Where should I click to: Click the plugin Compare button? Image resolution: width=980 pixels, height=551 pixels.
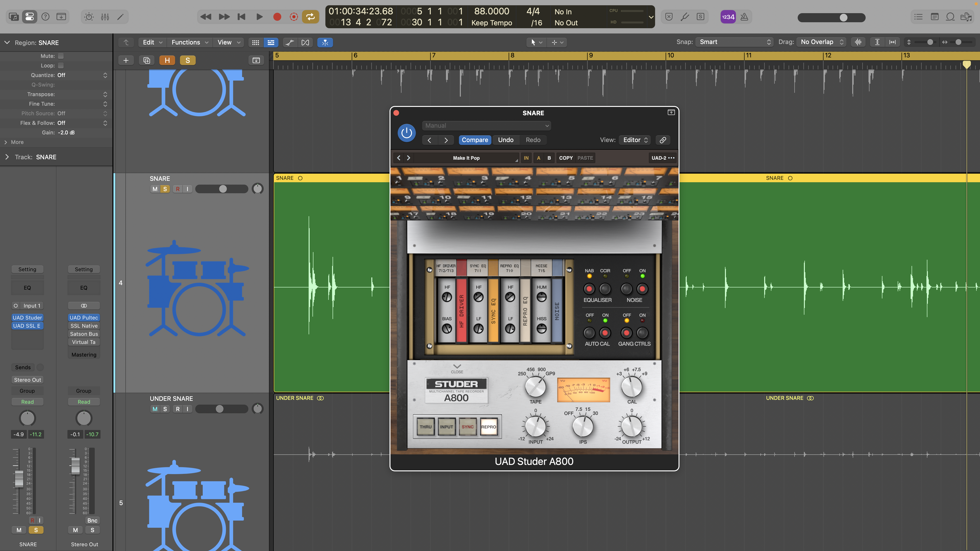pos(475,140)
